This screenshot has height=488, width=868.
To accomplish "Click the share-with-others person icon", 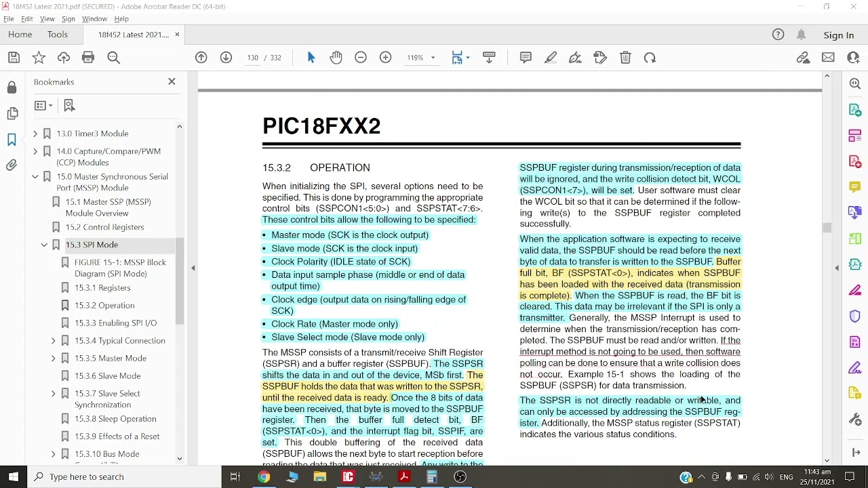I will click(853, 58).
